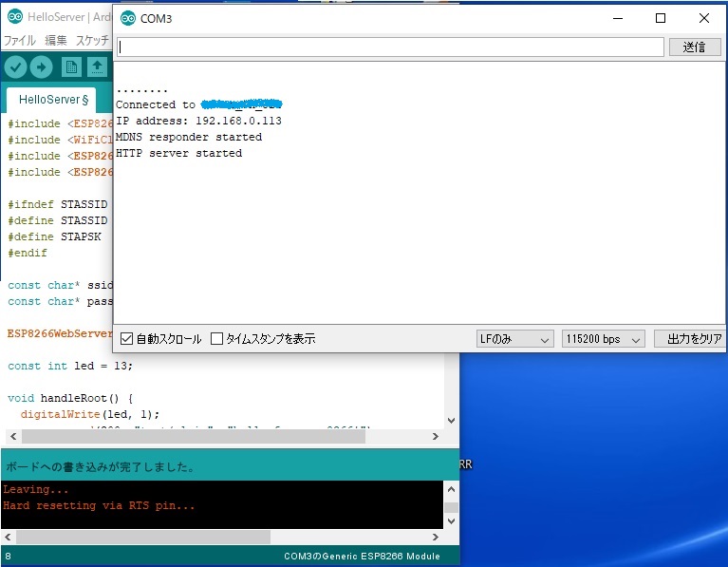
Task: Click the 'const int led = 13;' code line
Action: 70,367
